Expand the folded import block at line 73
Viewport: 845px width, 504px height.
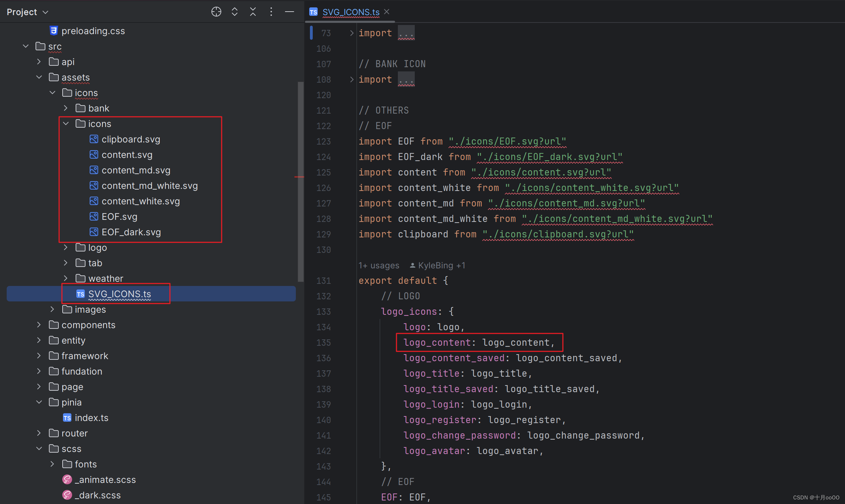[351, 33]
